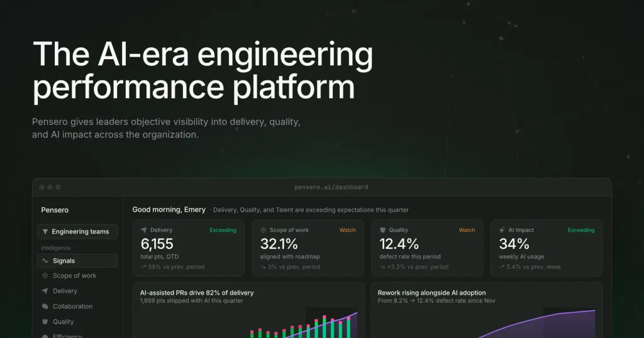The width and height of the screenshot is (644, 338).
Task: Click the From 8.2% to 12.4% defect rate subtitle
Action: (x=436, y=301)
